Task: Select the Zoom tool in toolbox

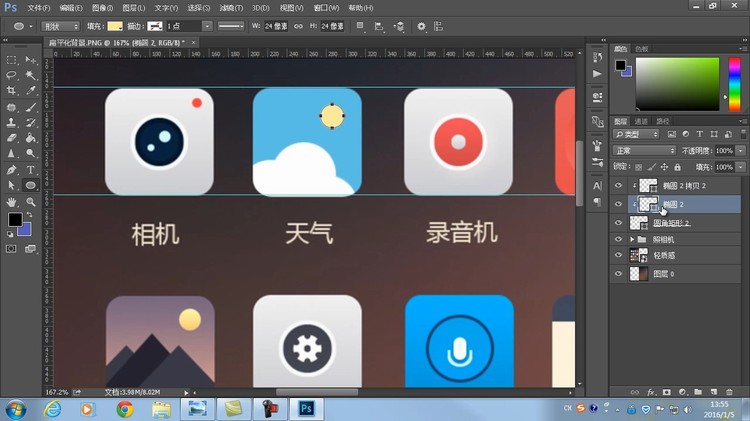Action: (x=31, y=202)
